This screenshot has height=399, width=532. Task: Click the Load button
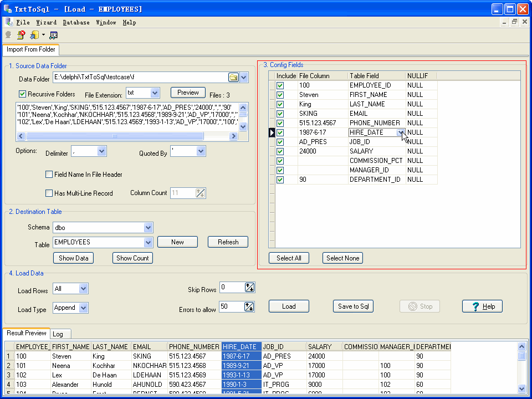pyautogui.click(x=289, y=306)
